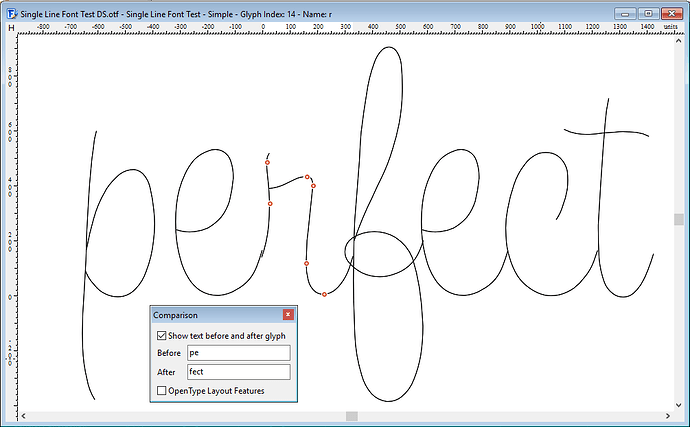Click the horizontal scrollbar thumb
Viewport: 690px width, 427px height.
(x=351, y=415)
